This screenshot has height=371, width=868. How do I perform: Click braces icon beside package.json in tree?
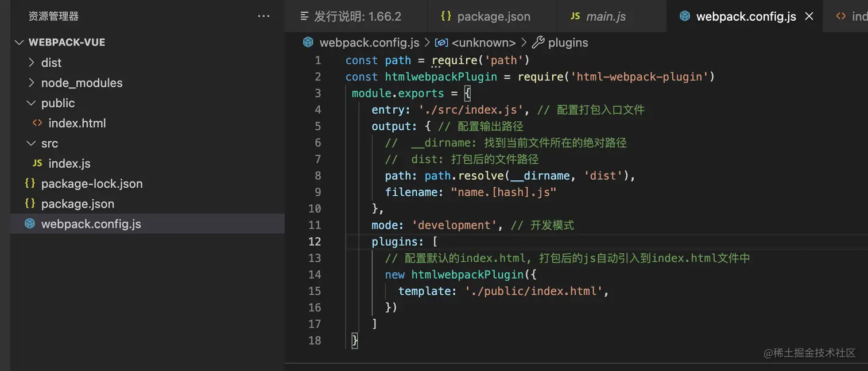point(30,203)
